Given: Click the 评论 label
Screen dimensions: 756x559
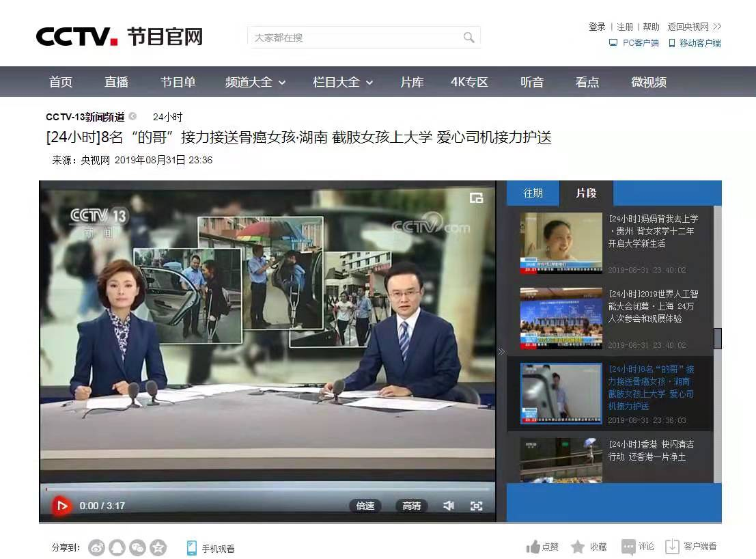Looking at the screenshot, I should coord(646,547).
